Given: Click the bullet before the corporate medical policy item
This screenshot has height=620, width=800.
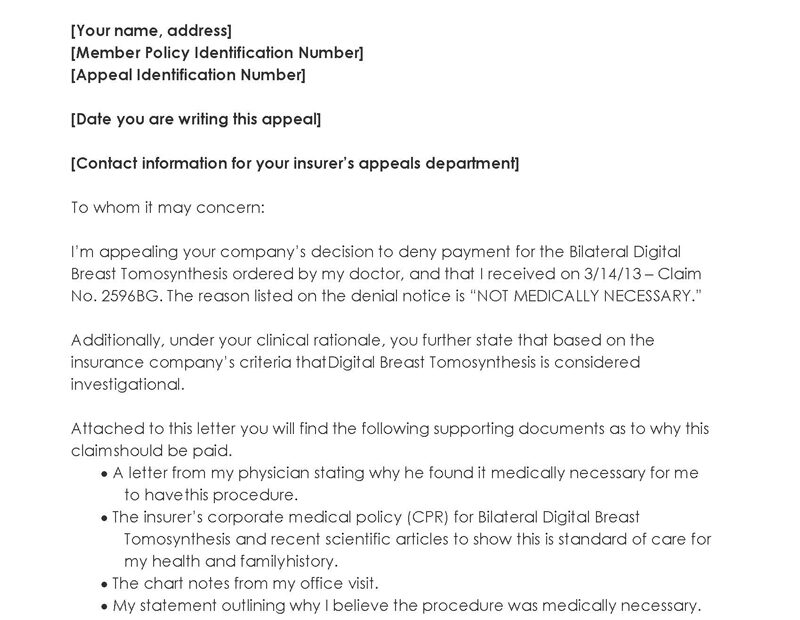Looking at the screenshot, I should tap(105, 517).
